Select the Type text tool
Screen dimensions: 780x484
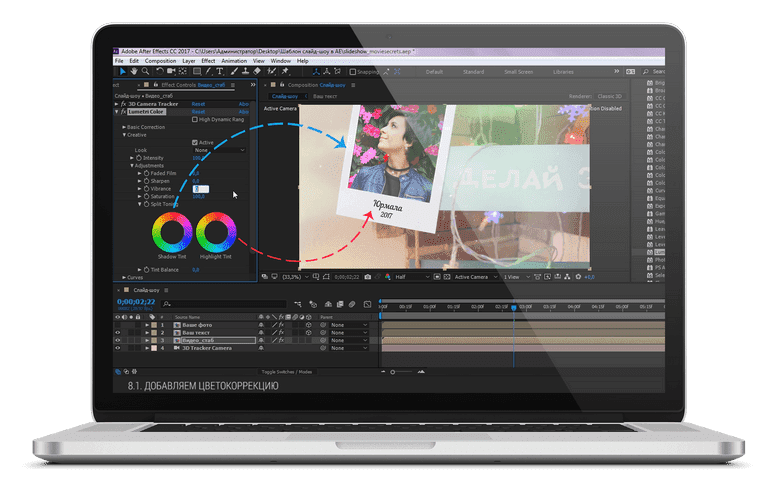coord(219,72)
